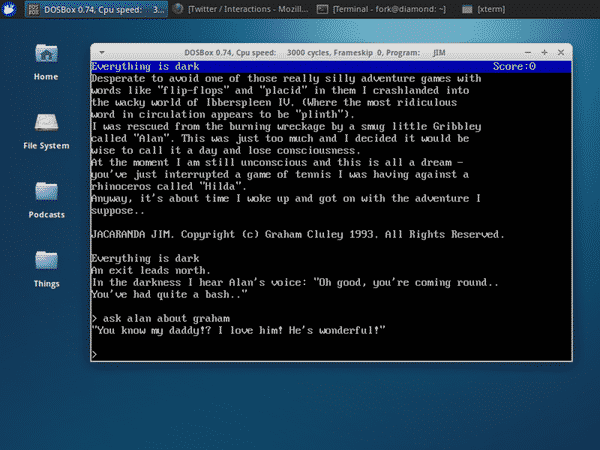Screen dimensions: 600x450
Task: Click the Podcasts label under desktop icon
Action: (46, 215)
